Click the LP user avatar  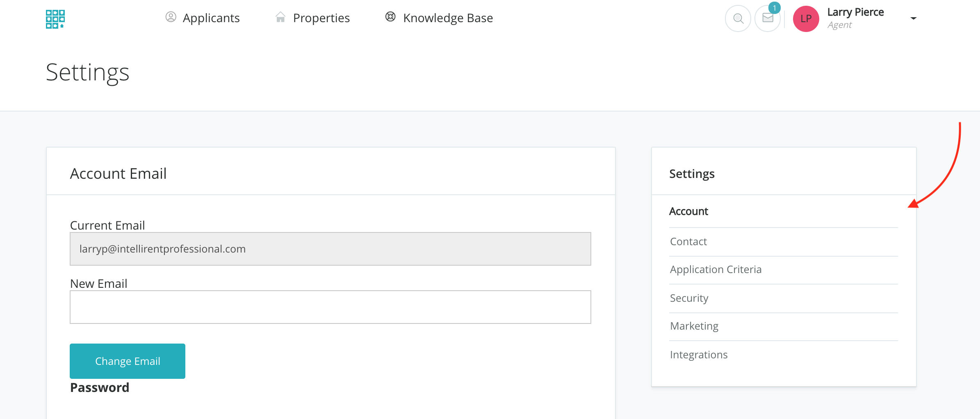[x=806, y=19]
